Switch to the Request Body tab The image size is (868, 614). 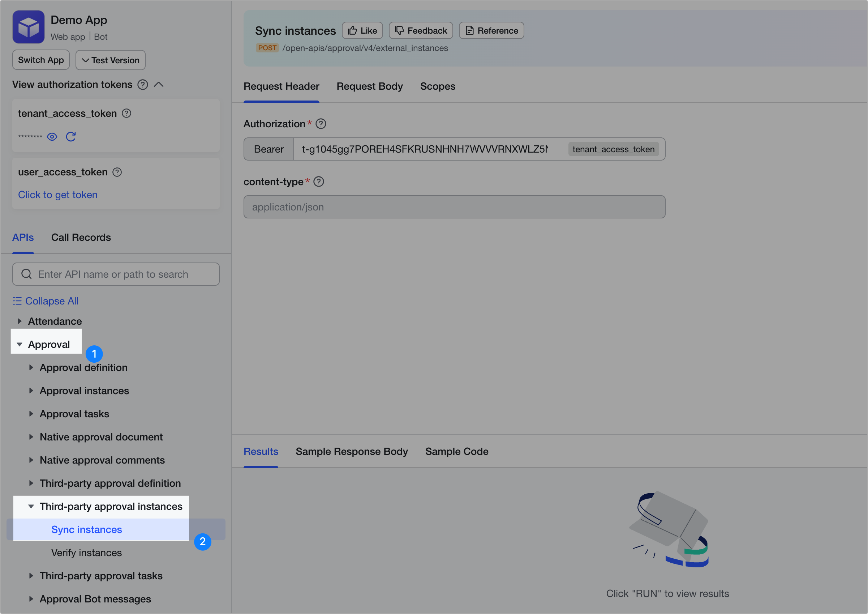pos(369,86)
